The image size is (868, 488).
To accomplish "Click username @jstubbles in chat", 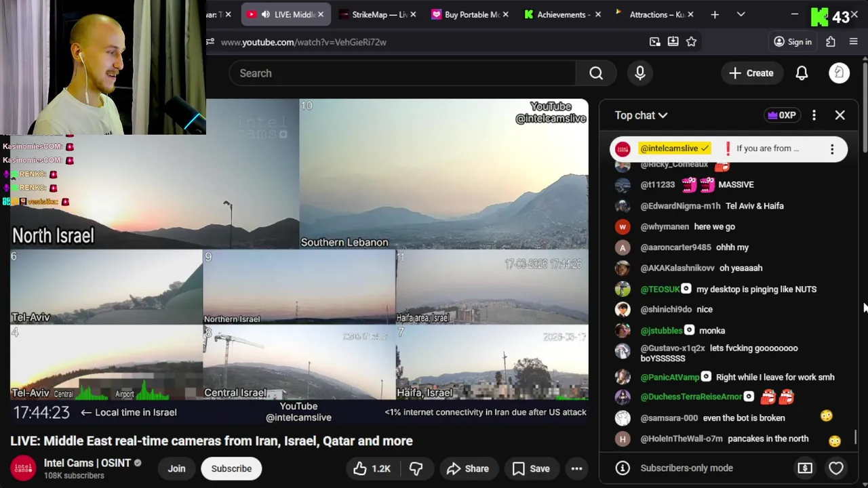I will point(661,331).
